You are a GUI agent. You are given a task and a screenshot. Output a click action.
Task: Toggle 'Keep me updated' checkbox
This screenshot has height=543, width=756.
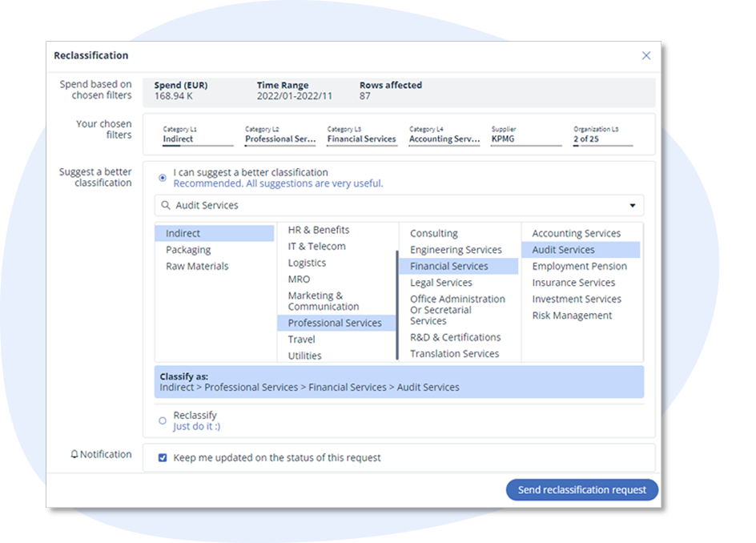[163, 458]
